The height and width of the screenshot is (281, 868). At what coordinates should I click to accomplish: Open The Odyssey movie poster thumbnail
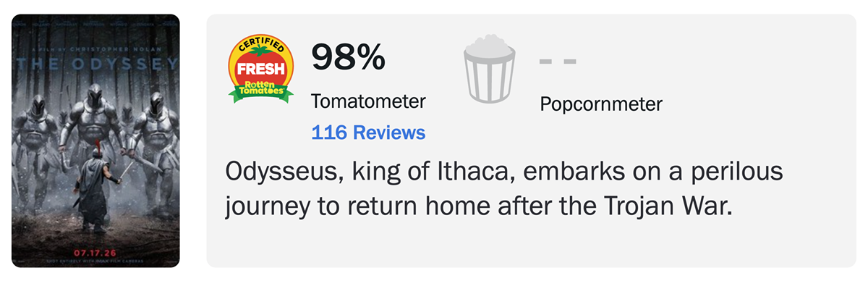click(x=95, y=140)
